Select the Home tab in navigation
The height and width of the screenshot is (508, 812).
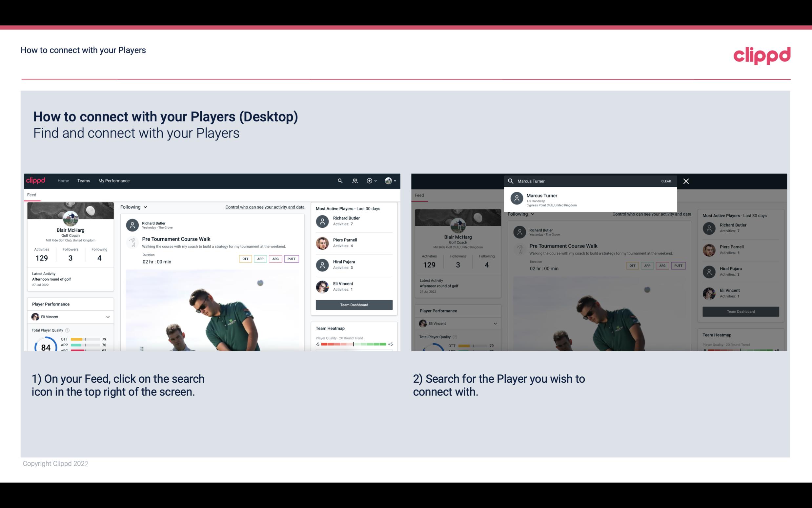(63, 181)
